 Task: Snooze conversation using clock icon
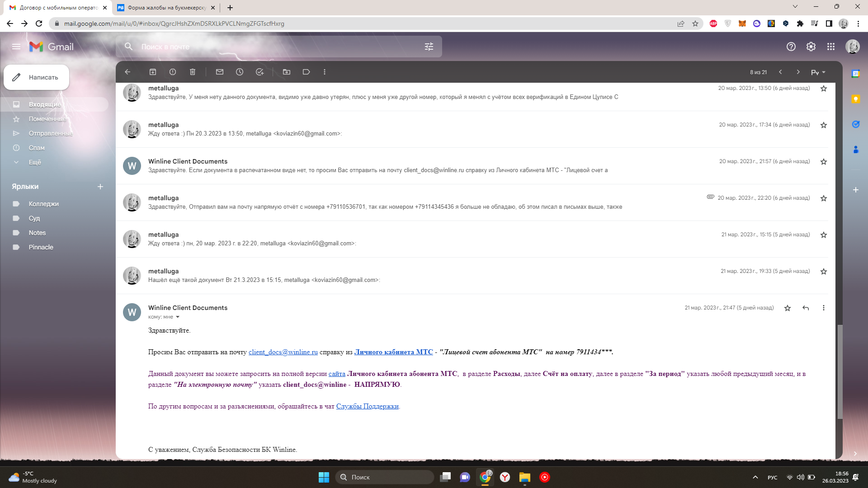click(240, 72)
